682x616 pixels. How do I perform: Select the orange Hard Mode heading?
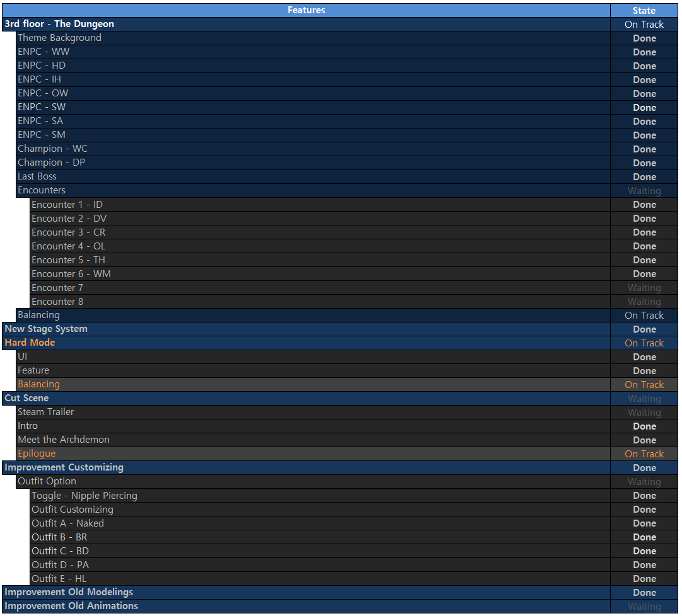30,343
